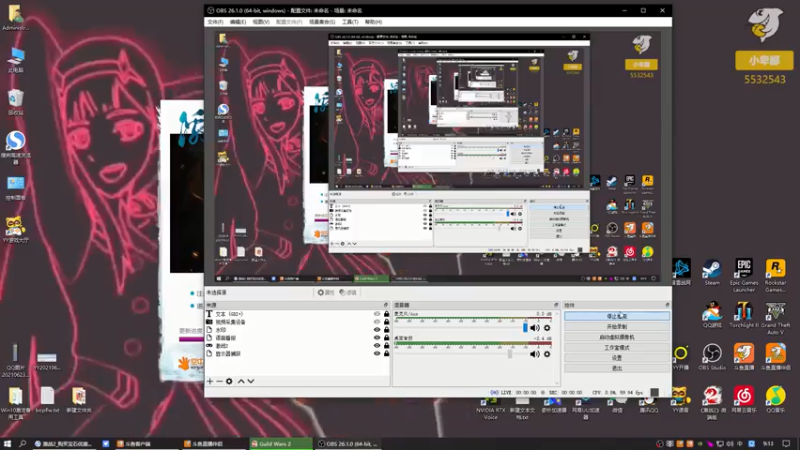Select the 显示器捕获 source row
This screenshot has height=450, width=800.
click(x=296, y=353)
